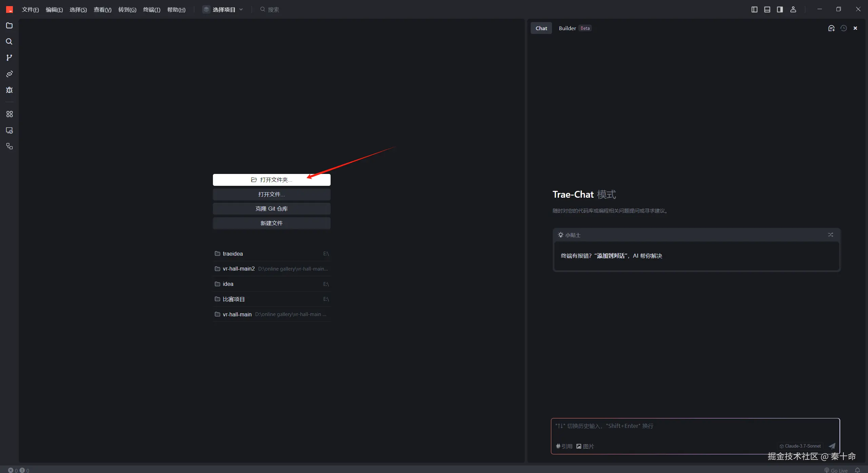Open the Claude-3.7-Sonnet model selector
The image size is (868, 473).
(800, 446)
